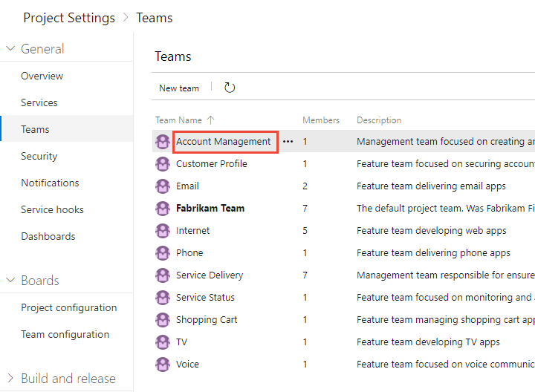The height and width of the screenshot is (392, 535).
Task: Click the Shopping Cart team avatar icon
Action: point(163,320)
